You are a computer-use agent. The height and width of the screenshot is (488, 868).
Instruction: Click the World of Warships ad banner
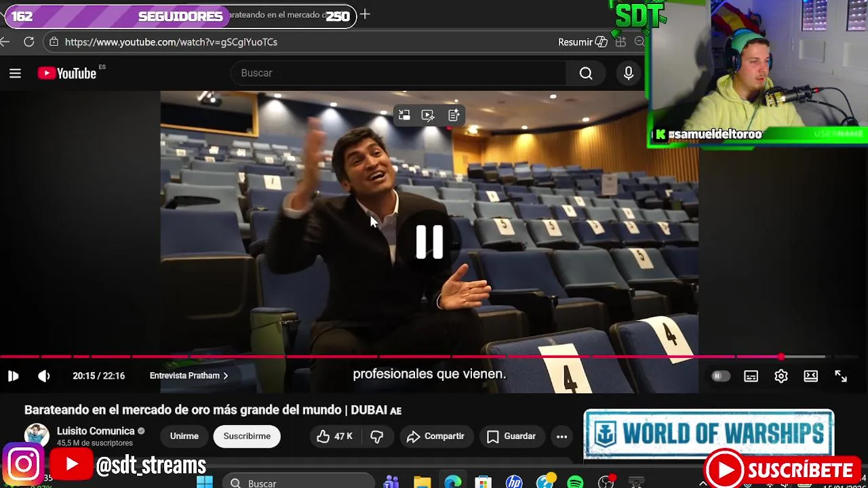pyautogui.click(x=709, y=434)
